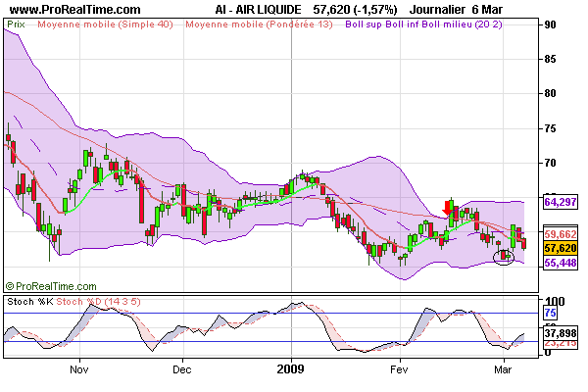
Task: Click the 'Mar' date axis label
Action: pos(503,369)
